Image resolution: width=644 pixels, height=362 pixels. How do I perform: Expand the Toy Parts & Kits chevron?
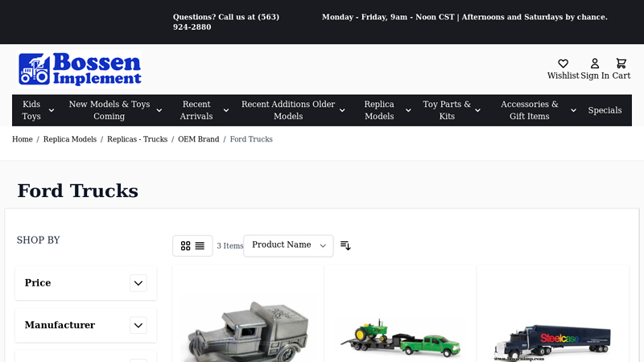[477, 110]
